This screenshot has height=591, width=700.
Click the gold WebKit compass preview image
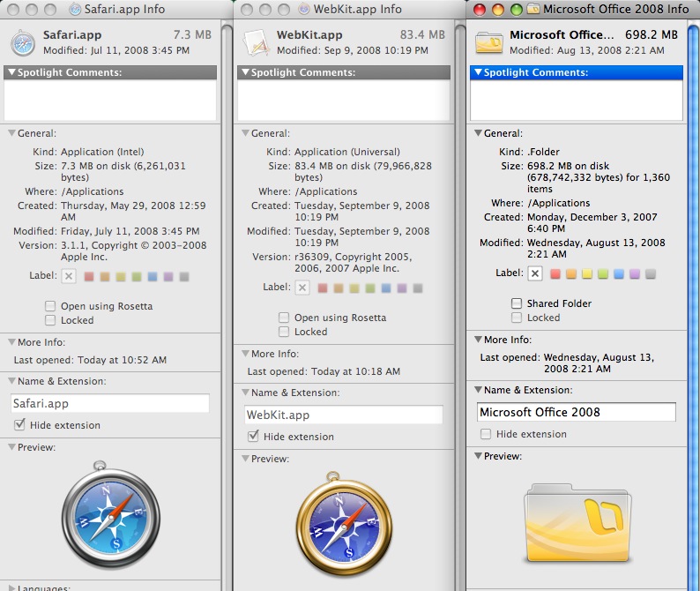[344, 523]
